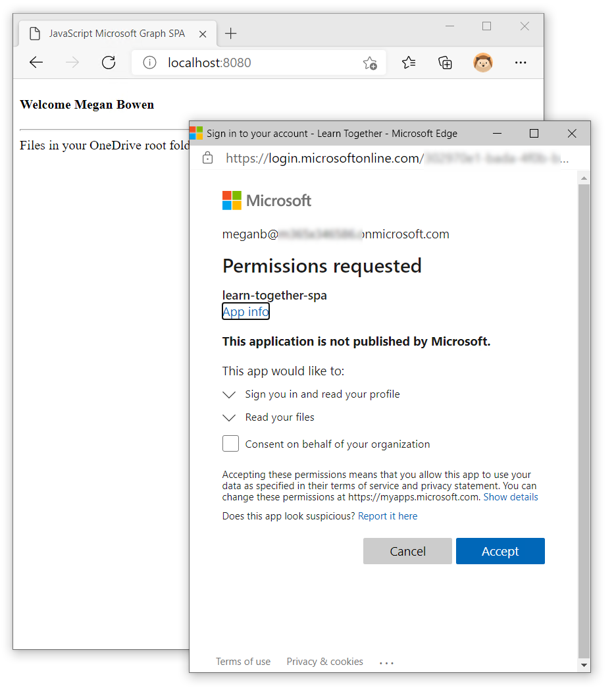Accept the requested permissions
Screen dimensions: 616x688
tap(500, 551)
